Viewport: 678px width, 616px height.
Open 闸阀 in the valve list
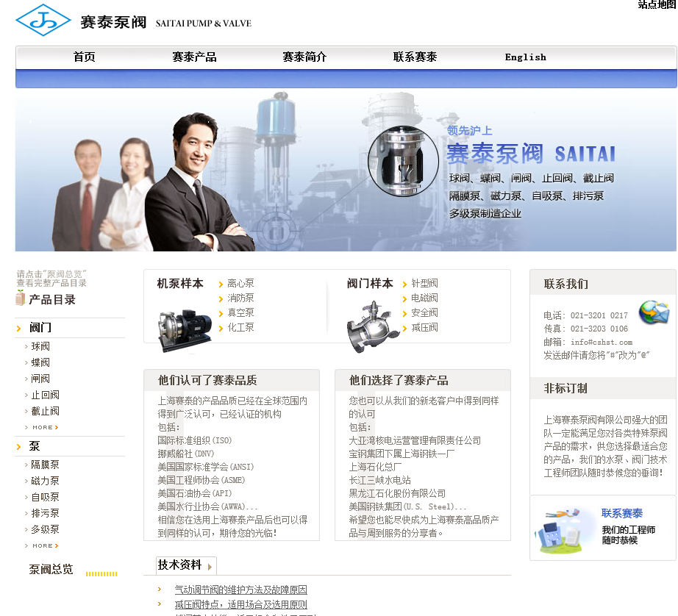(x=40, y=379)
